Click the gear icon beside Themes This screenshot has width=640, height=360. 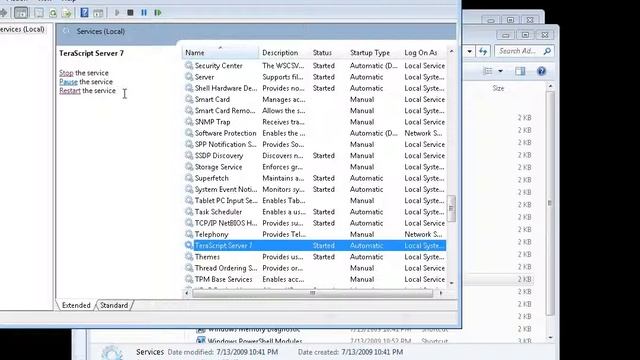pyautogui.click(x=189, y=257)
